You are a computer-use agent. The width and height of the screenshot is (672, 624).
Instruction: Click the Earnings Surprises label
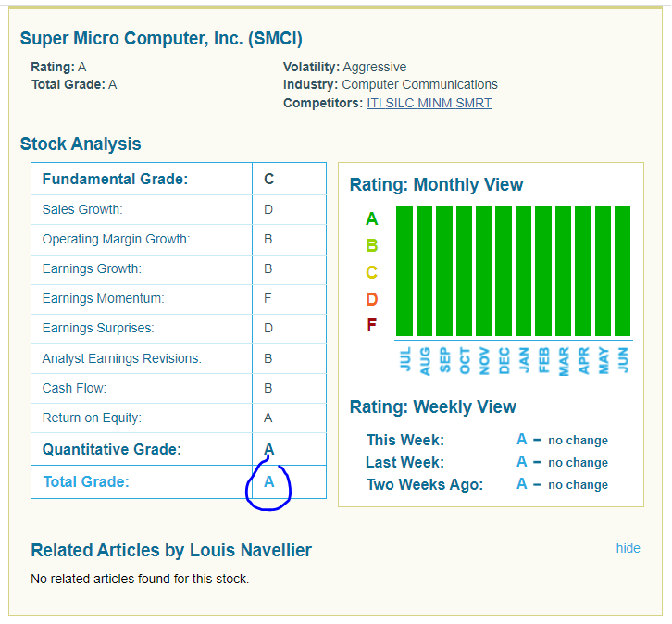[98, 328]
